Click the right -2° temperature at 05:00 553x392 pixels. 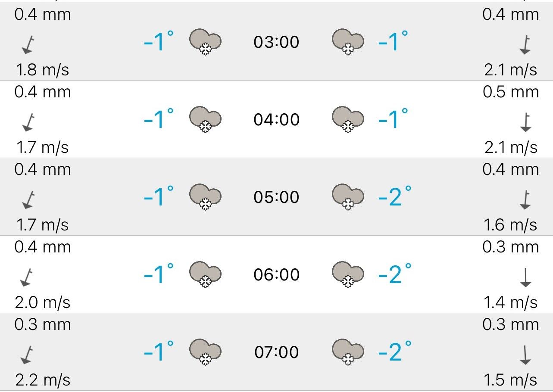[x=394, y=197]
